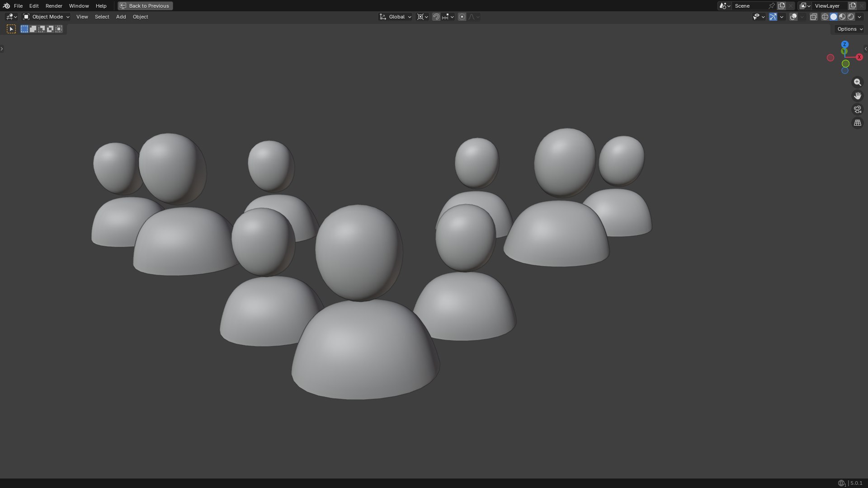Click the Back to Previous button
The image size is (868, 488).
tap(145, 6)
